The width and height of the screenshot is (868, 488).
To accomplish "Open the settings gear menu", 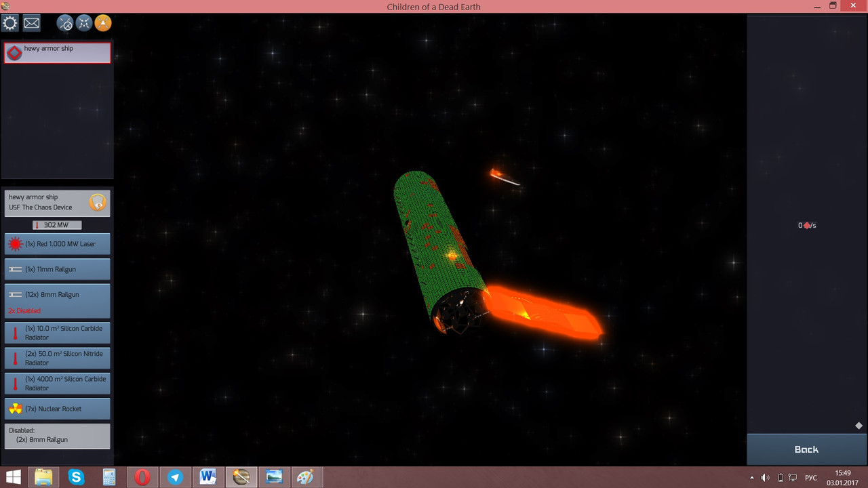I will tap(10, 24).
